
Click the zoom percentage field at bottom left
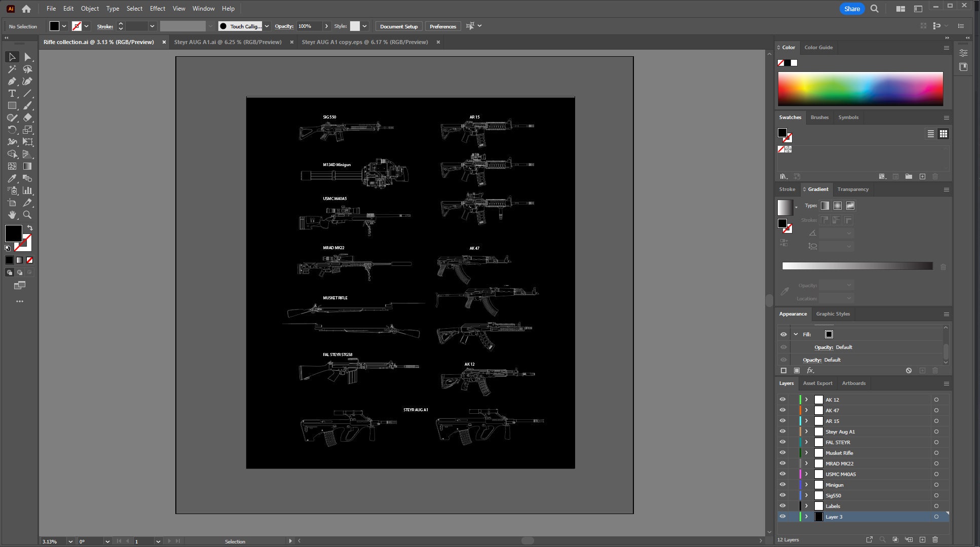click(x=51, y=541)
